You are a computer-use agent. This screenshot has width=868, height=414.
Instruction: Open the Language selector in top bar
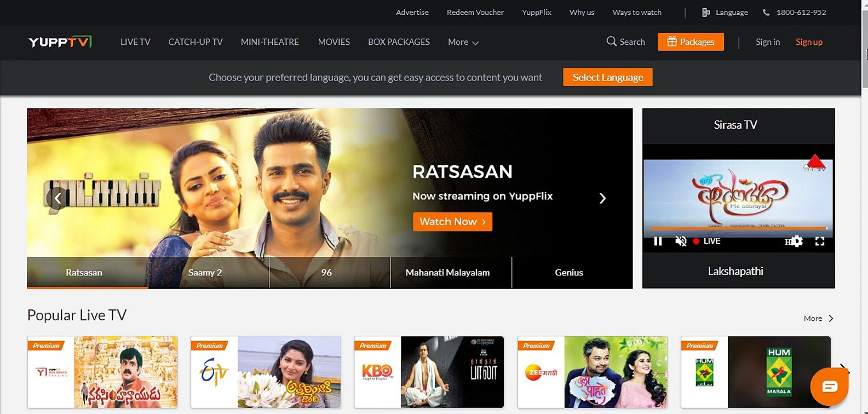[725, 12]
